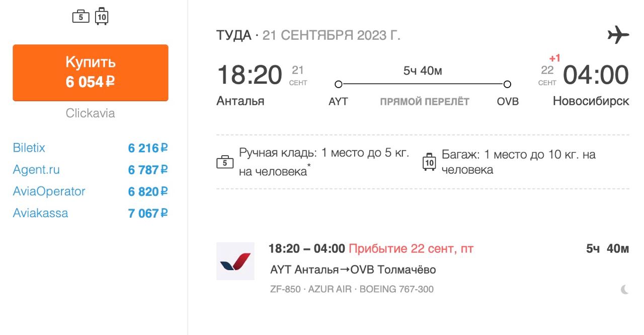Click the AYT departure route dot
Screen dimensions: 644x335
pos(339,84)
